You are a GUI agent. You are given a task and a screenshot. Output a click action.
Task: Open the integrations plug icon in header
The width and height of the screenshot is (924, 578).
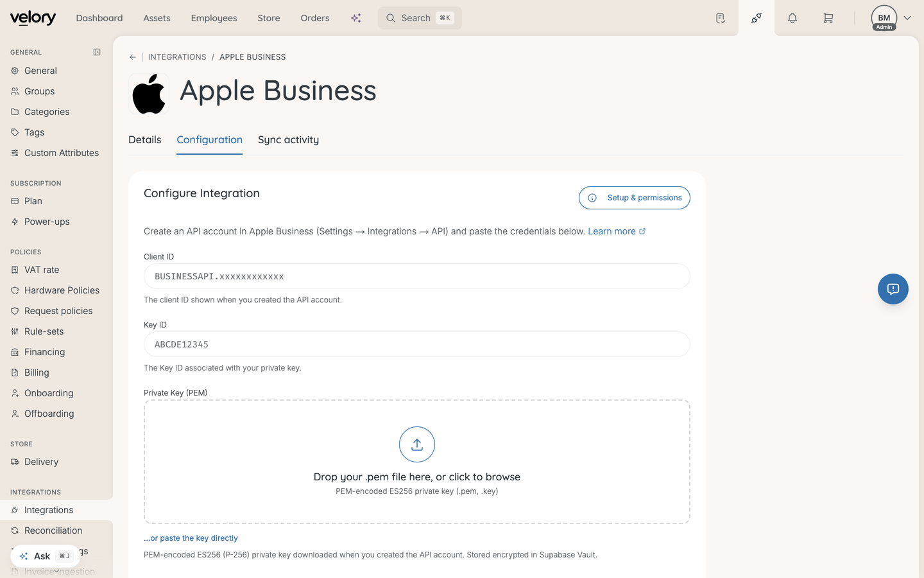click(757, 18)
